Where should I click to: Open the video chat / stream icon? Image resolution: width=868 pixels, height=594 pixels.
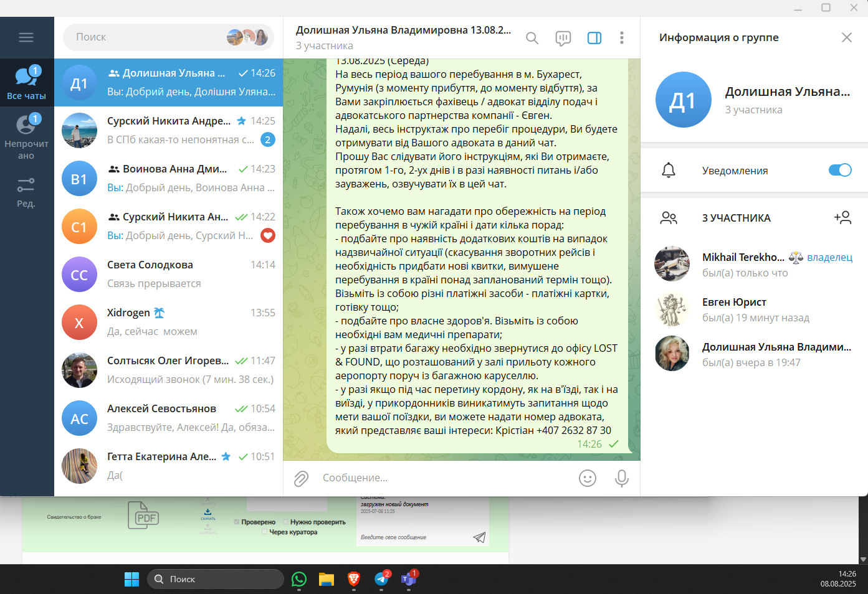click(563, 38)
